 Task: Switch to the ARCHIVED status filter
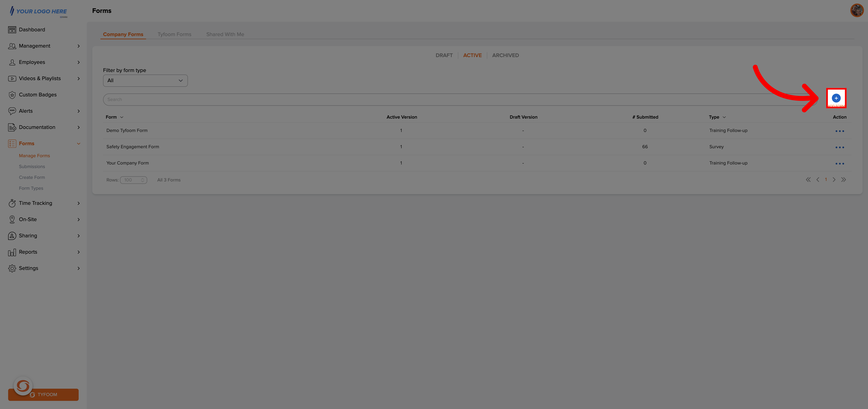coord(505,55)
